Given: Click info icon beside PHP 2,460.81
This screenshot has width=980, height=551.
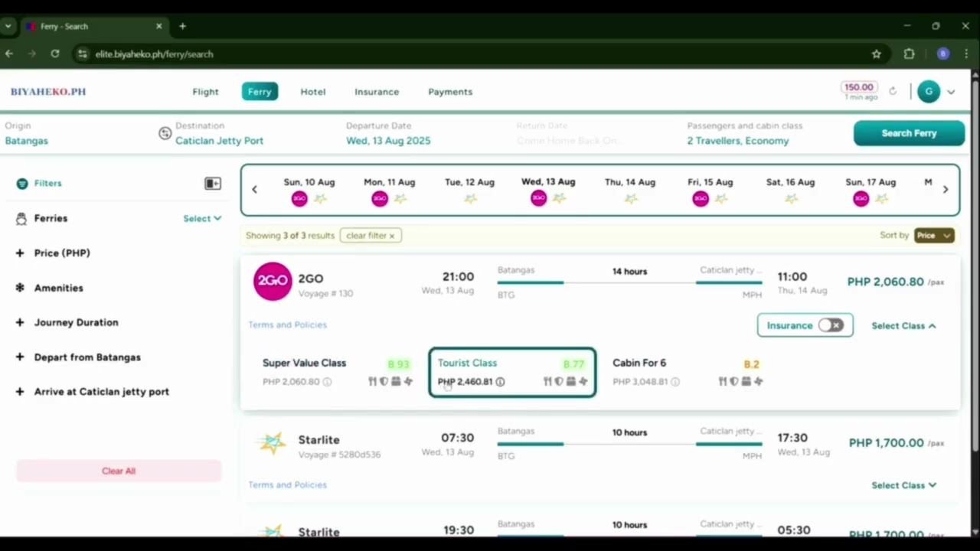Looking at the screenshot, I should tap(500, 382).
